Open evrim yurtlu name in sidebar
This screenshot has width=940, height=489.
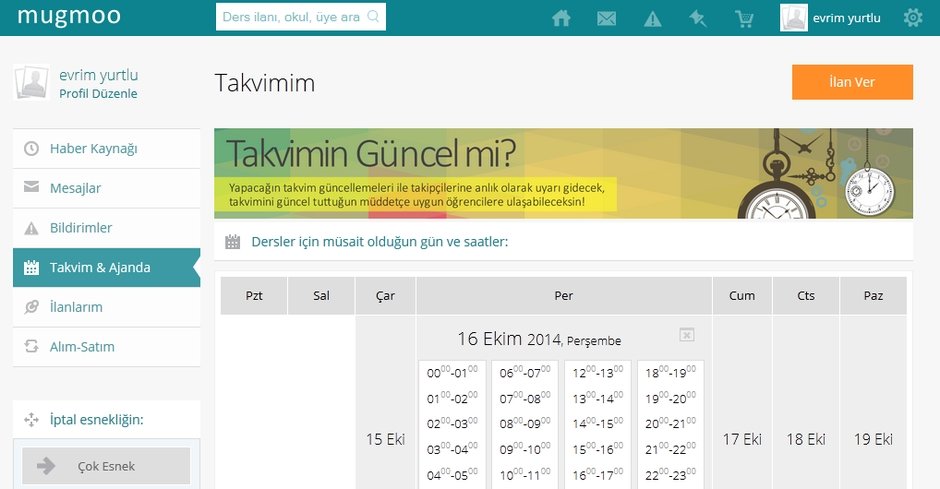coord(98,75)
